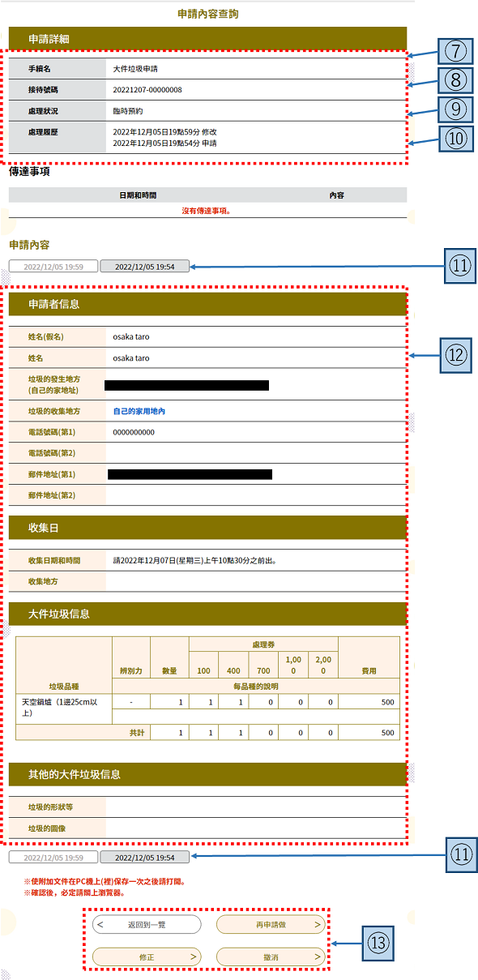
Task: Select the bottom 2022/12/05 19:59 history tab
Action: pos(53,857)
